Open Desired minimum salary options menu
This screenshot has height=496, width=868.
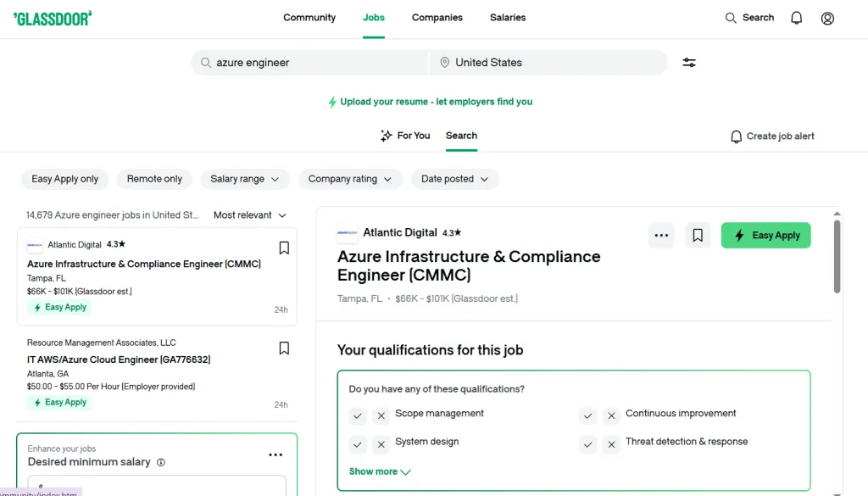click(275, 455)
